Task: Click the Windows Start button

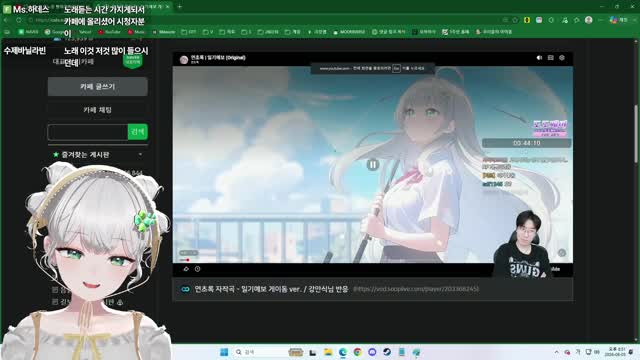Action: tap(224, 352)
